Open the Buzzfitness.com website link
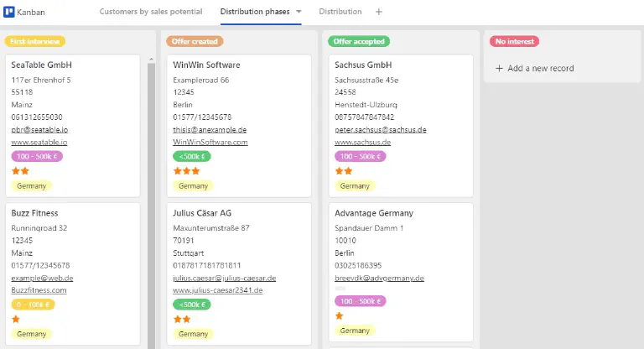Screen dimensions: 644x349 (39, 290)
